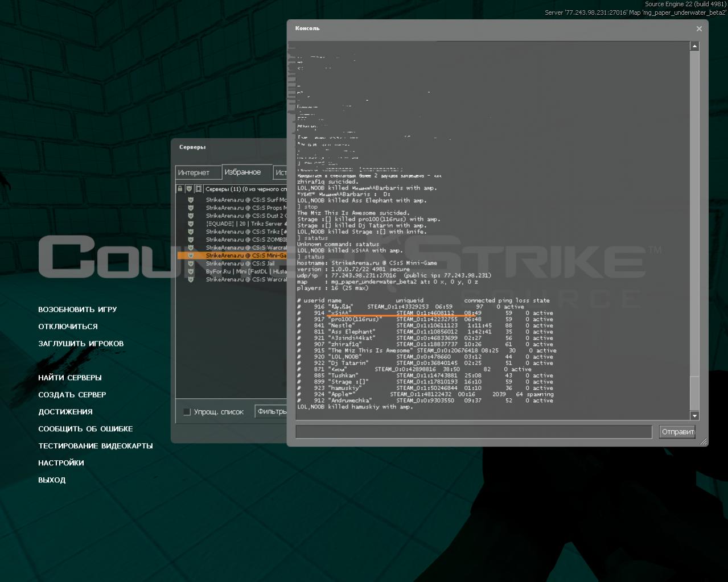Resume the game via ВОЗОБНОВИТЬ ИГРУ
The image size is (728, 582).
[77, 309]
